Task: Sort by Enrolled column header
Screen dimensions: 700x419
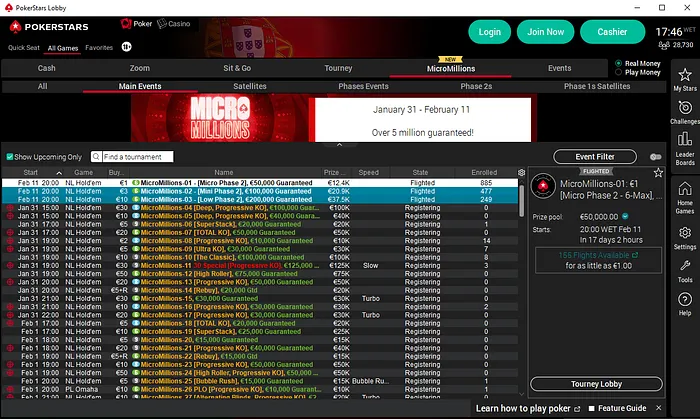Action: [484, 172]
